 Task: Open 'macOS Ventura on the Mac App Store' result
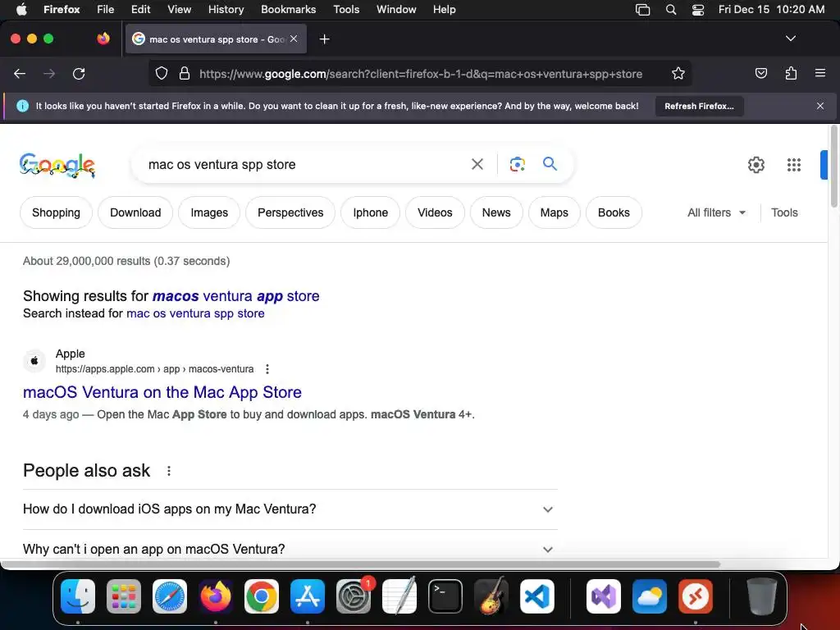[162, 392]
